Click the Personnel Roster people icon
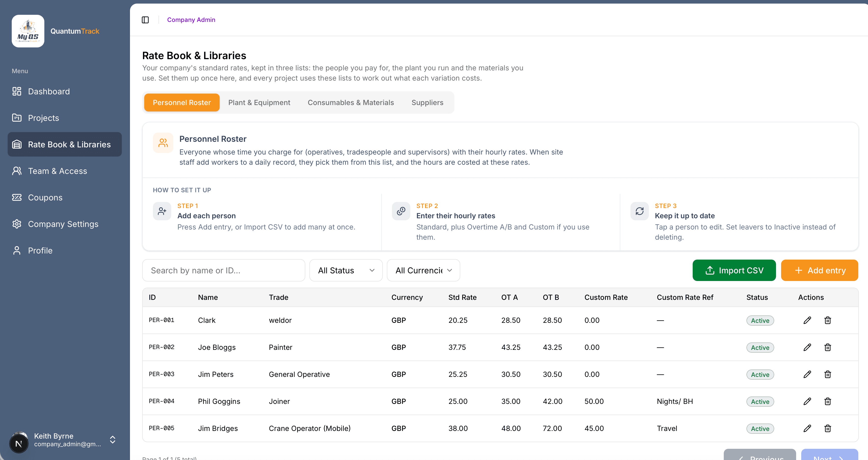Screen dimensions: 868x460 pyautogui.click(x=163, y=143)
